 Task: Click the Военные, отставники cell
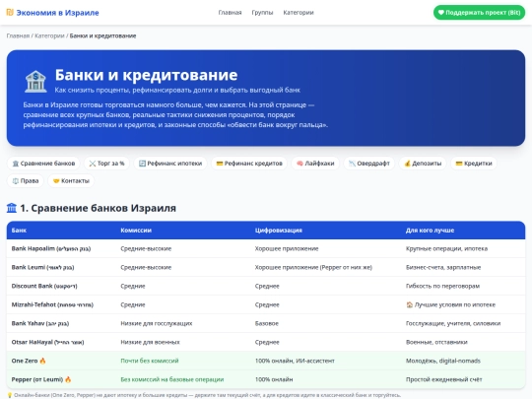pyautogui.click(x=436, y=342)
